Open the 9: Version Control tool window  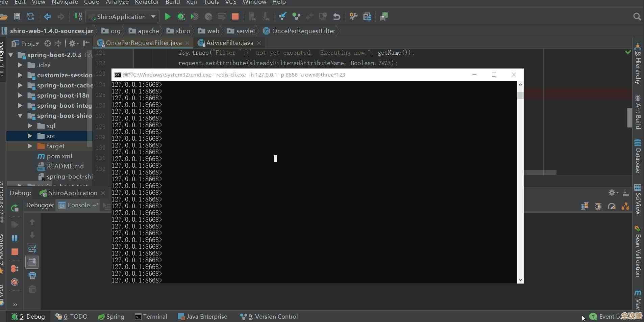pyautogui.click(x=269, y=317)
